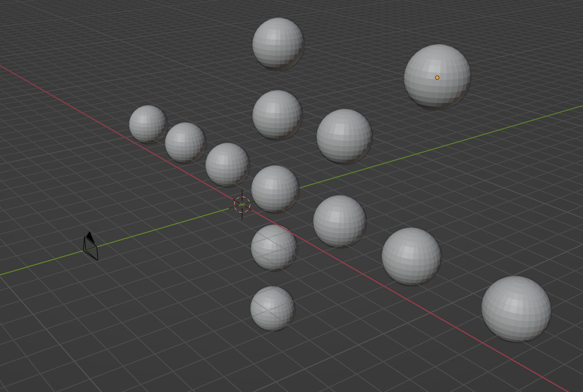The height and width of the screenshot is (392, 583).
Task: Select the largest sphere at the far bottom-right
Action: (x=516, y=309)
